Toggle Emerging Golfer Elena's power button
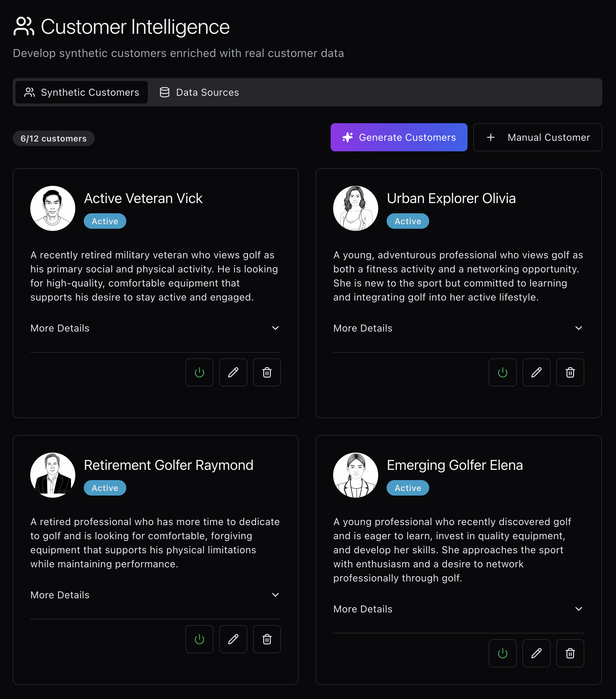The height and width of the screenshot is (699, 616). tap(502, 653)
